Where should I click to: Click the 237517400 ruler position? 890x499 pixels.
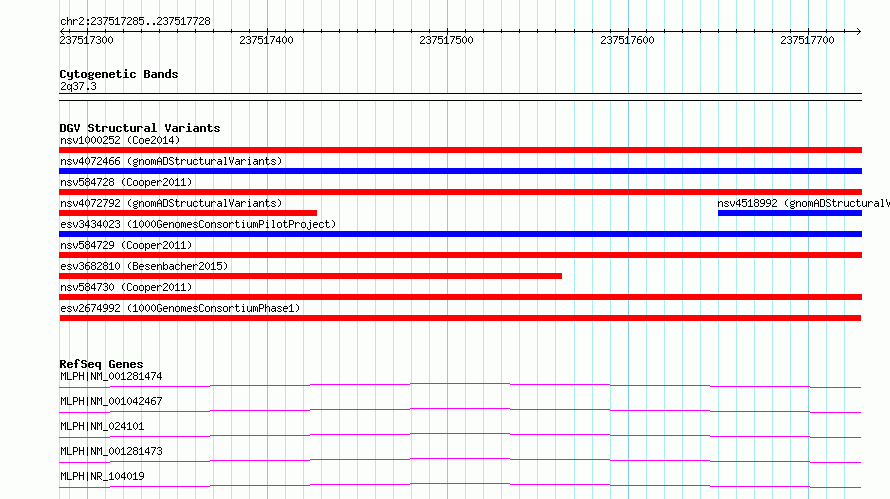[266, 40]
